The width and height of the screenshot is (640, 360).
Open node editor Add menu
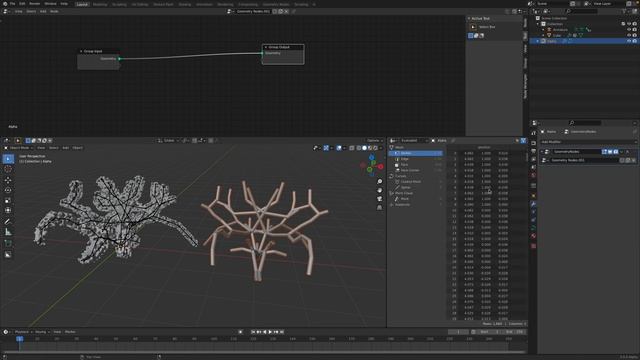43,11
